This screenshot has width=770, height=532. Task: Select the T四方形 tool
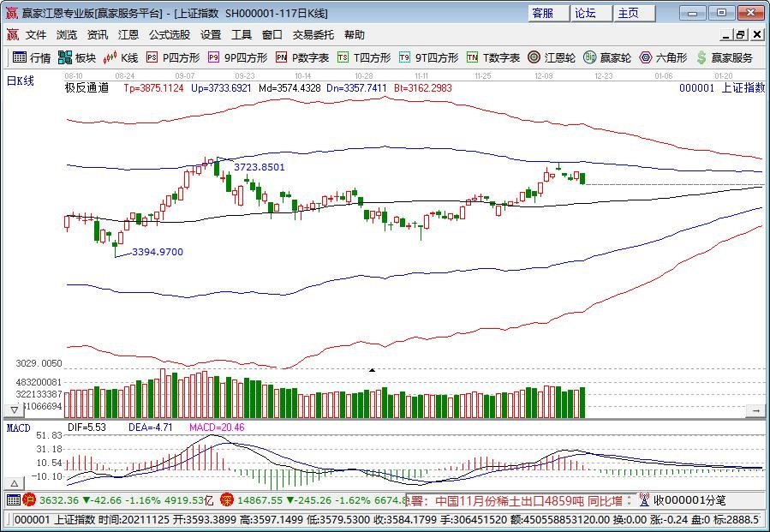(x=364, y=57)
